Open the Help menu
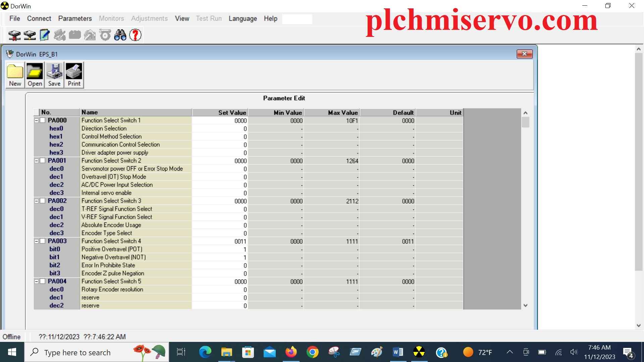The height and width of the screenshot is (362, 644). point(271,18)
